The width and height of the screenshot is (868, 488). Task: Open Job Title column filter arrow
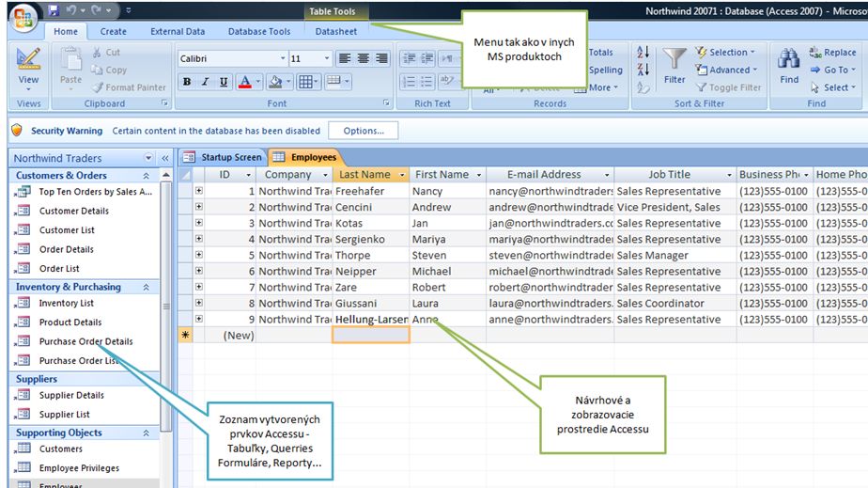729,175
